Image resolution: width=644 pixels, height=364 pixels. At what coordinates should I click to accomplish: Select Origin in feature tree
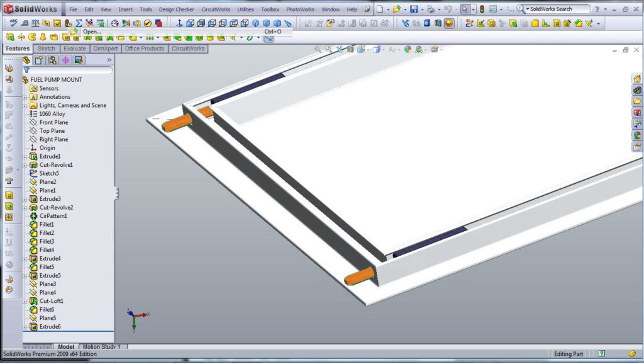47,148
